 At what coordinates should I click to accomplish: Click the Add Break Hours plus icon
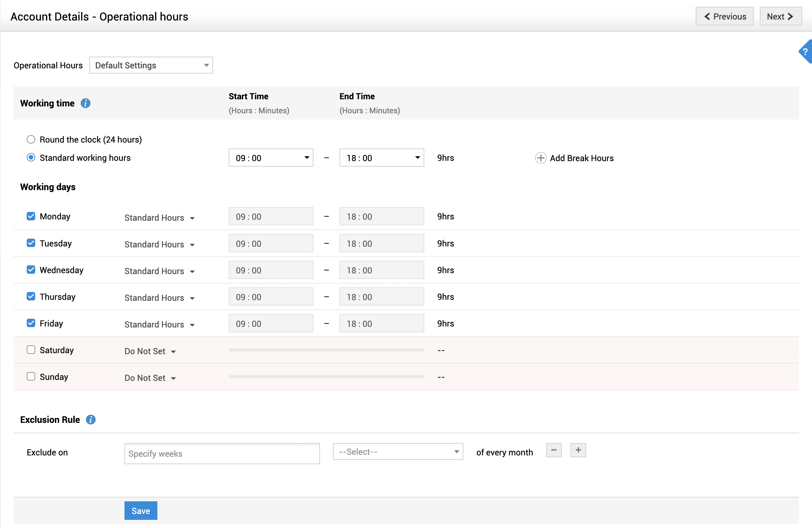click(x=541, y=158)
